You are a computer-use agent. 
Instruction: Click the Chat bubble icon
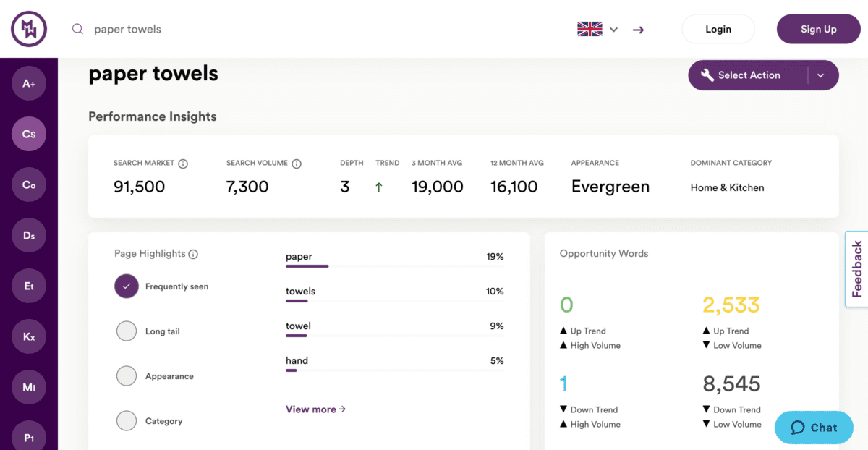coord(798,428)
